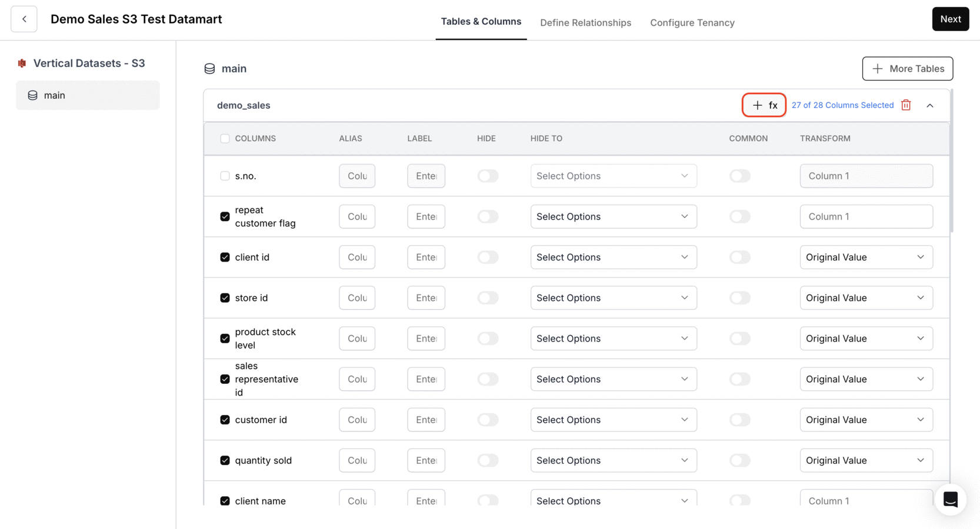Click the database icon next to main heading
The height and width of the screenshot is (529, 980).
(x=209, y=68)
